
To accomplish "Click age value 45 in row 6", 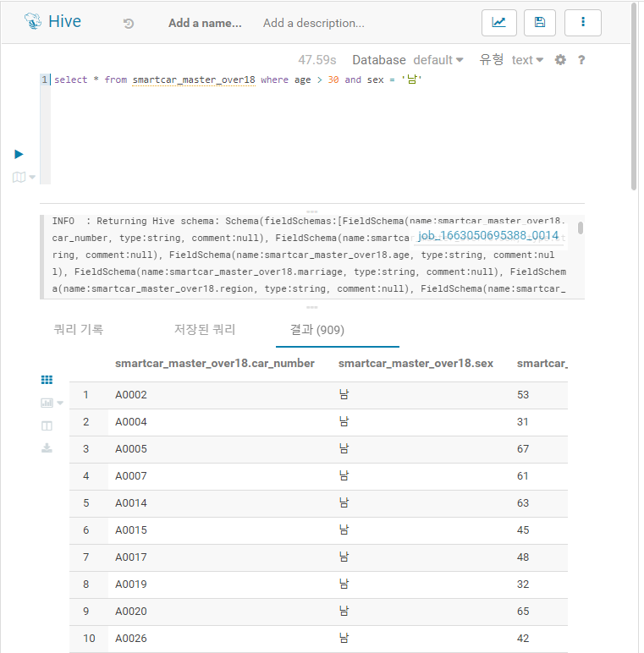I will tap(523, 530).
